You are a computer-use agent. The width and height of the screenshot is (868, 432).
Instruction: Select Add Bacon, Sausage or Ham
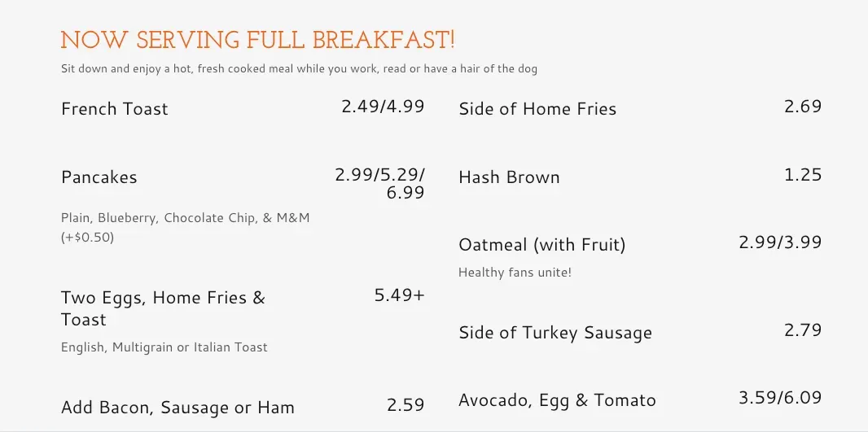[x=178, y=408]
